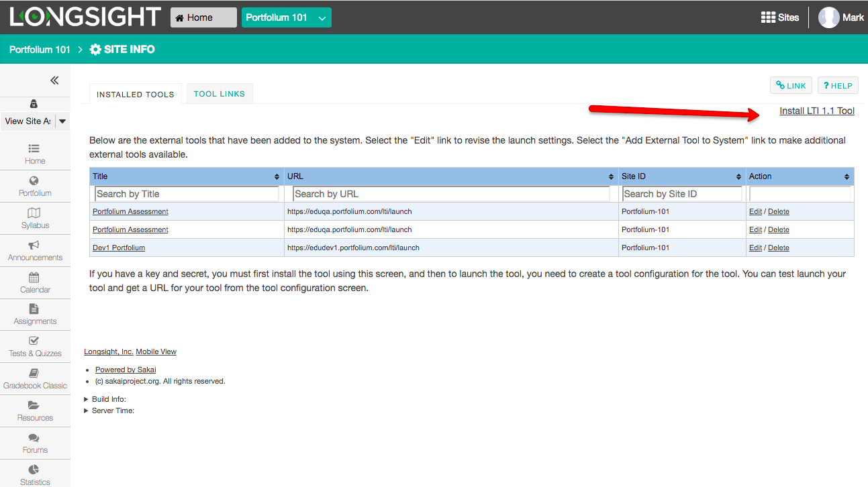868x487 pixels.
Task: Open Resources in the sidebar
Action: click(35, 411)
